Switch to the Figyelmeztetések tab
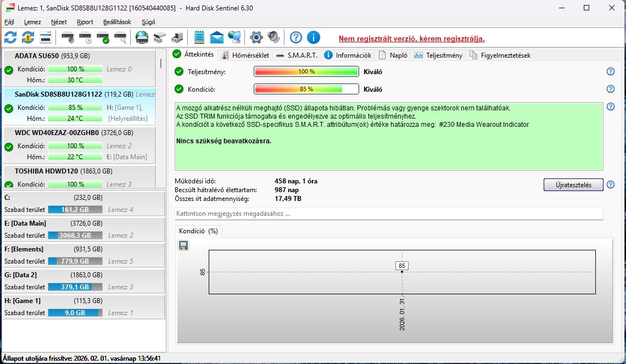Image resolution: width=626 pixels, height=364 pixels. 500,55
